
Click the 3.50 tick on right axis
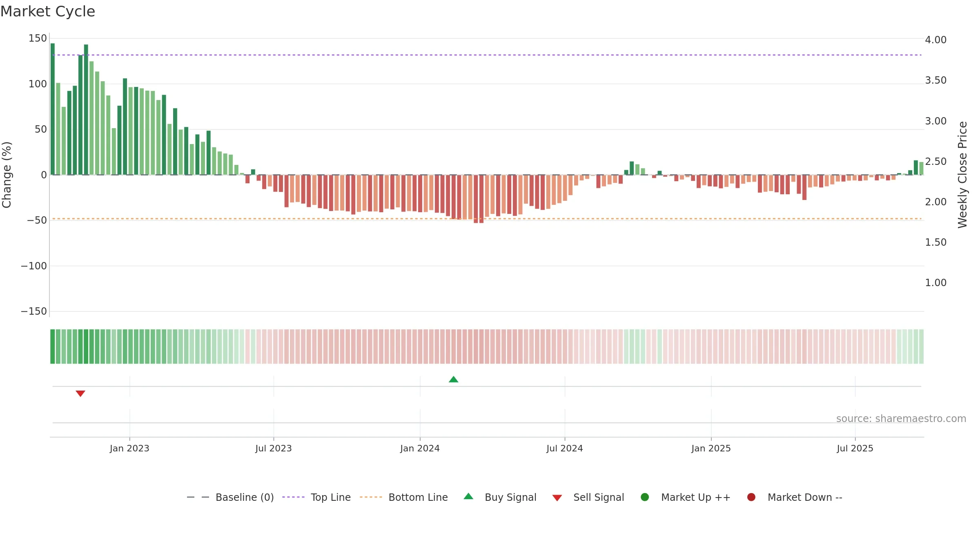(936, 80)
